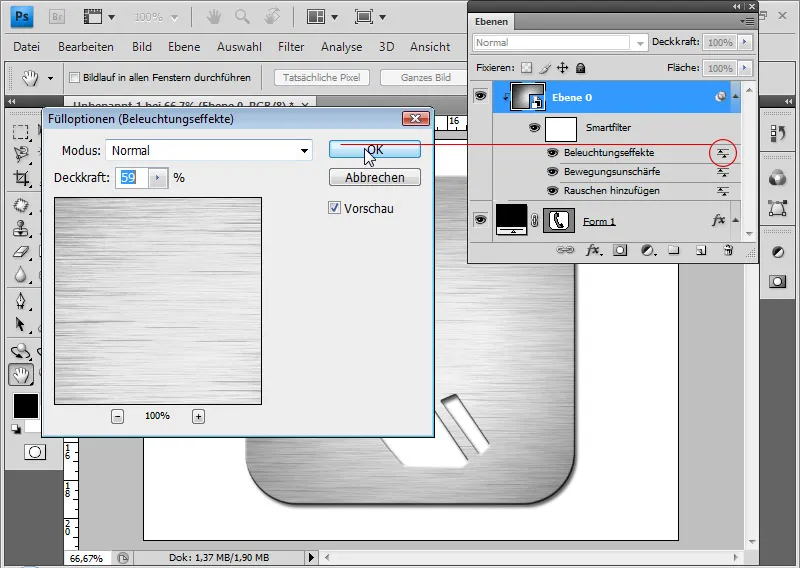Open the Modus dropdown in dialog
The height and width of the screenshot is (568, 800).
pyautogui.click(x=209, y=151)
